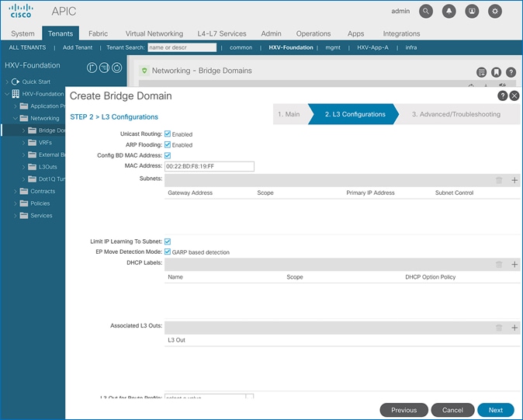The height and width of the screenshot is (420, 523).
Task: Click the VRFs folder icon
Action: 32,142
